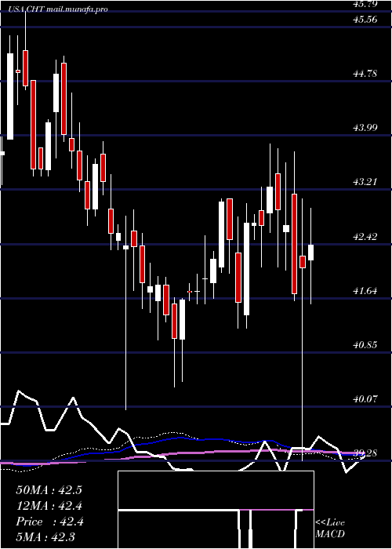Select the 41.64 price axis label
392x549 pixels.
pos(365,291)
